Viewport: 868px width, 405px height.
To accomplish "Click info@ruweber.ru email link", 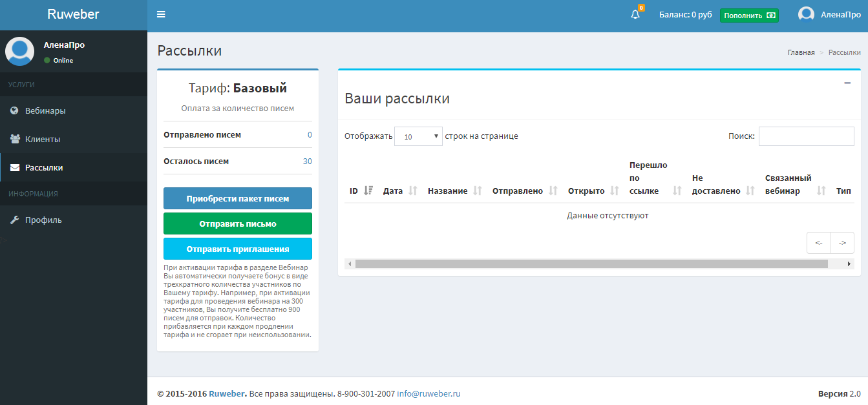I will click(429, 393).
